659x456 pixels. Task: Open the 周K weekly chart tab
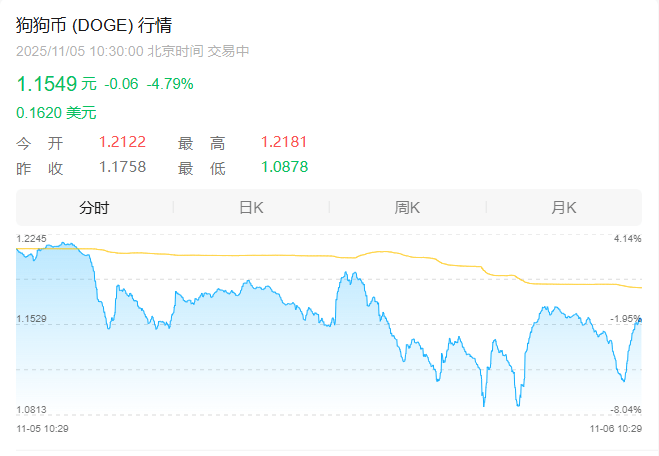point(407,208)
